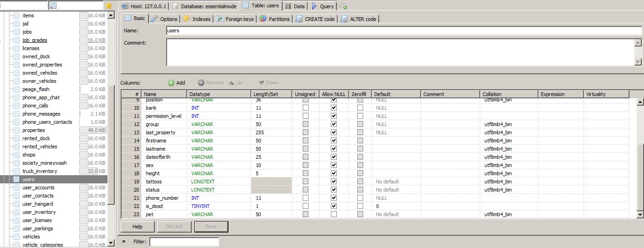Open a new query tab via plus icon
644x248 pixels.
click(344, 6)
